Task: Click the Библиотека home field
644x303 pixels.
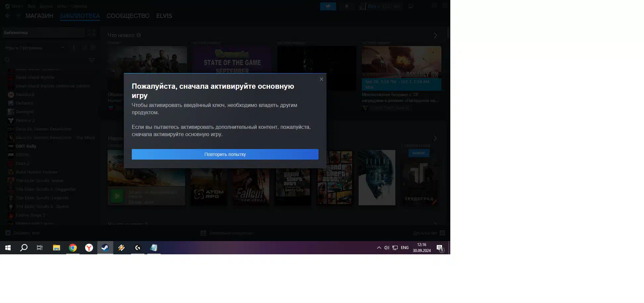Action: coord(43,33)
